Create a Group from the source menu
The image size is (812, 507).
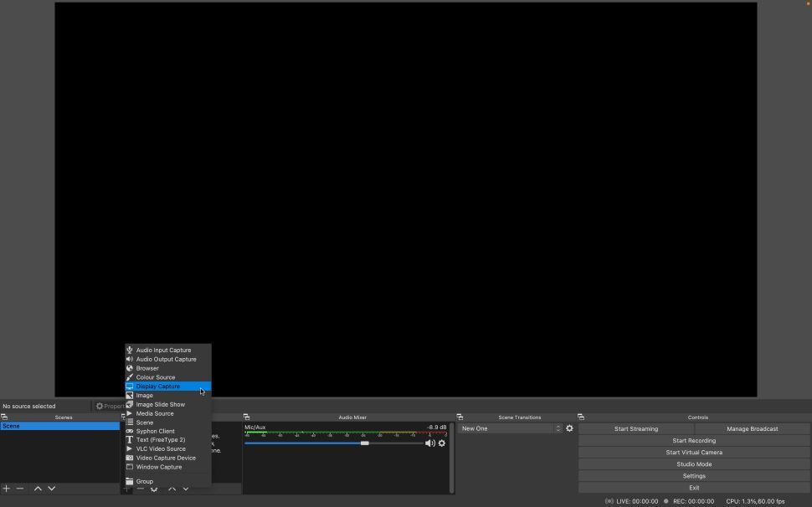coord(167,482)
